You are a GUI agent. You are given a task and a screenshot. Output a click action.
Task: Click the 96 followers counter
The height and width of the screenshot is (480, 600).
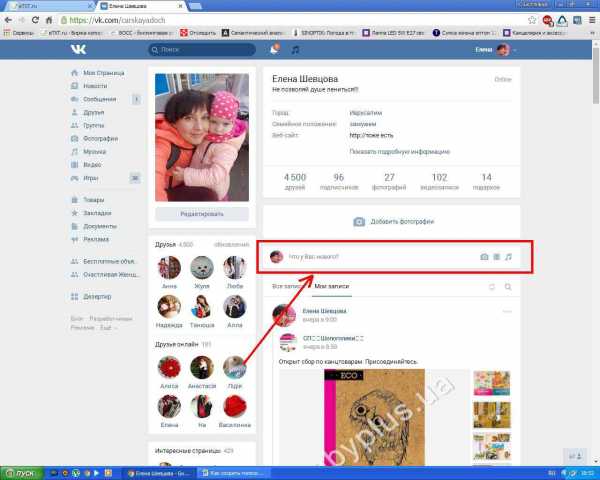[x=339, y=181]
